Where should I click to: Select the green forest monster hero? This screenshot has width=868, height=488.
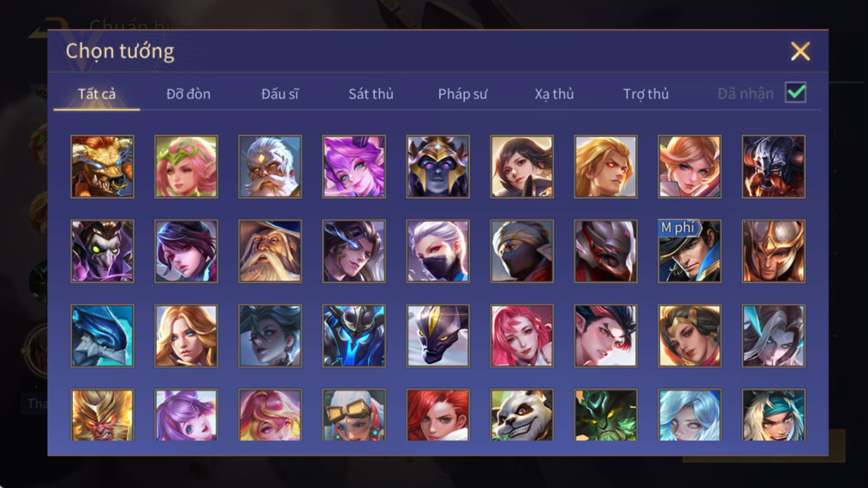(x=605, y=415)
